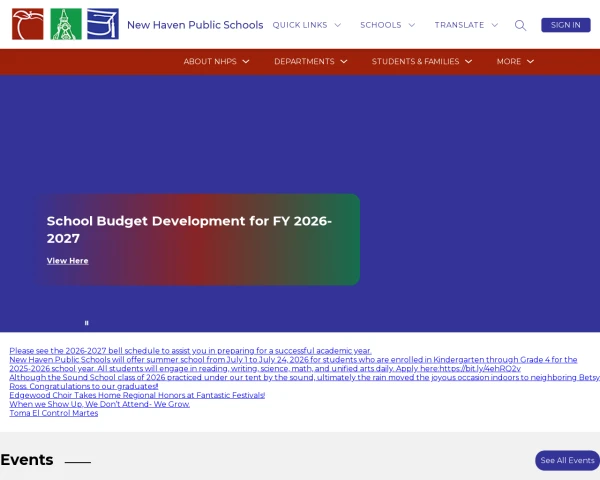Screen dimensions: 600x480
Task: Pause the hero slideshow
Action: tap(86, 323)
